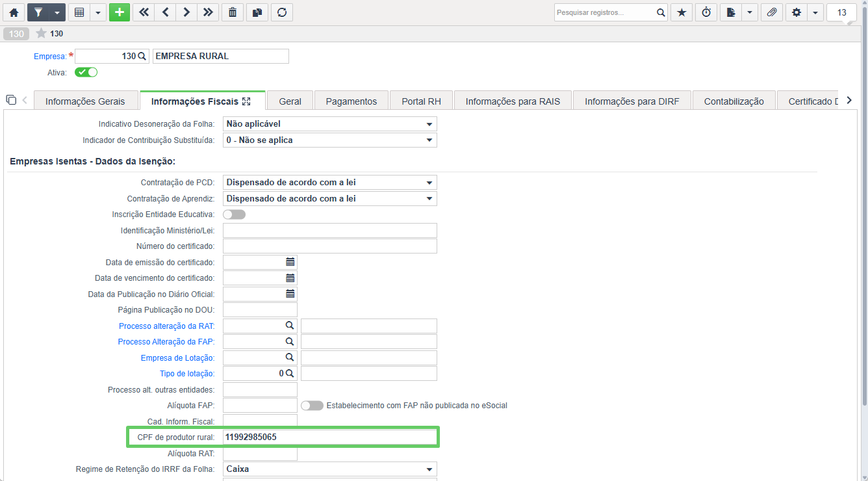
Task: Click the Pesquisar registros search box
Action: click(604, 12)
